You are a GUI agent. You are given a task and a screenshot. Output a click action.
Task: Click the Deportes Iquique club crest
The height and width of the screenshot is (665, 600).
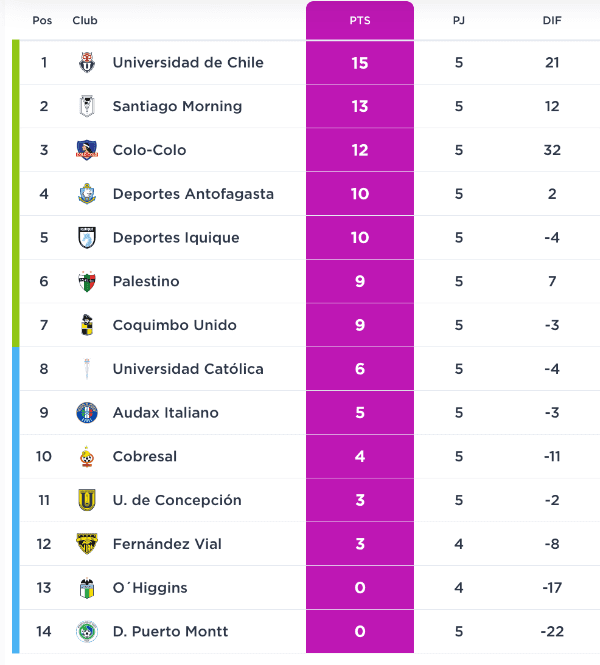(87, 238)
